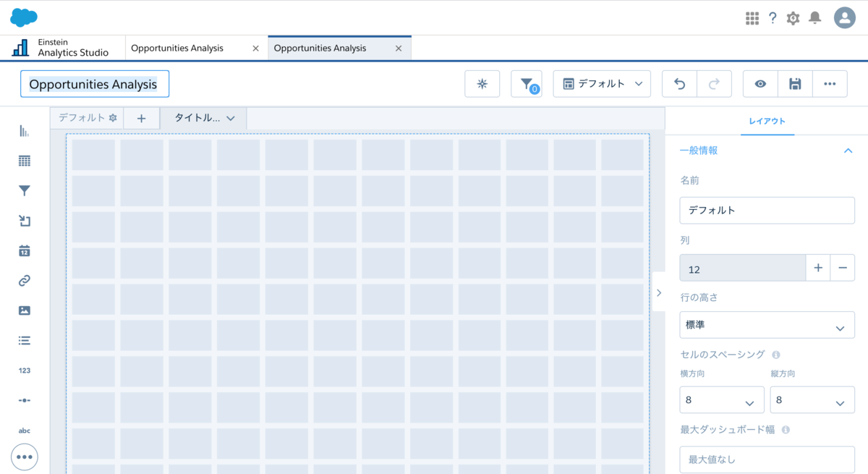
Task: Open the App Launcher grid icon
Action: (x=752, y=18)
